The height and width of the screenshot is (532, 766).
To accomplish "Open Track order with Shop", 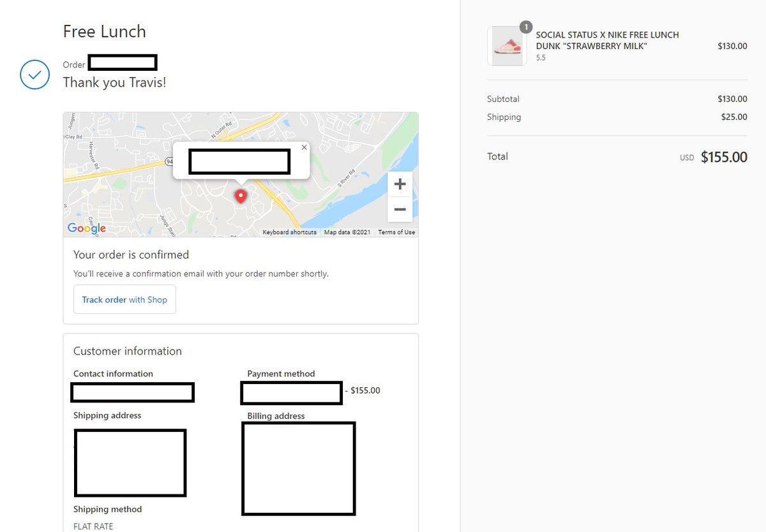I will (124, 300).
